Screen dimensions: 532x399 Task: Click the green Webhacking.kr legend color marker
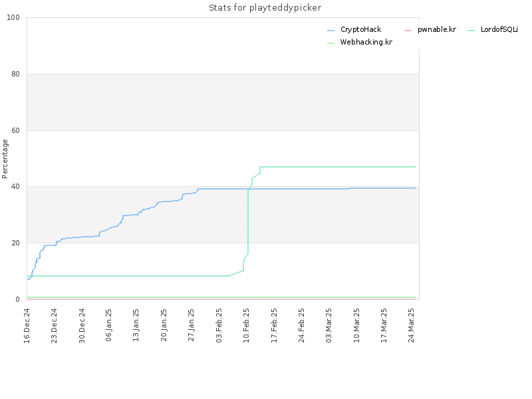coord(331,43)
